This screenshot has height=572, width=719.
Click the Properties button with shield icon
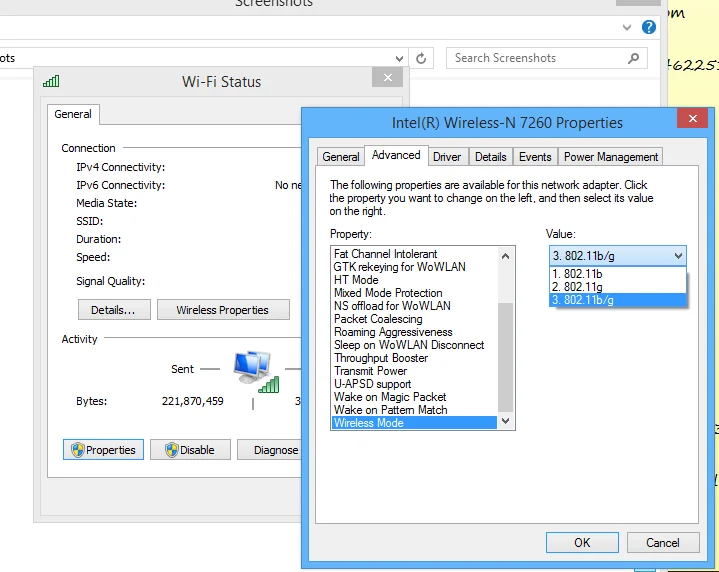pyautogui.click(x=103, y=450)
